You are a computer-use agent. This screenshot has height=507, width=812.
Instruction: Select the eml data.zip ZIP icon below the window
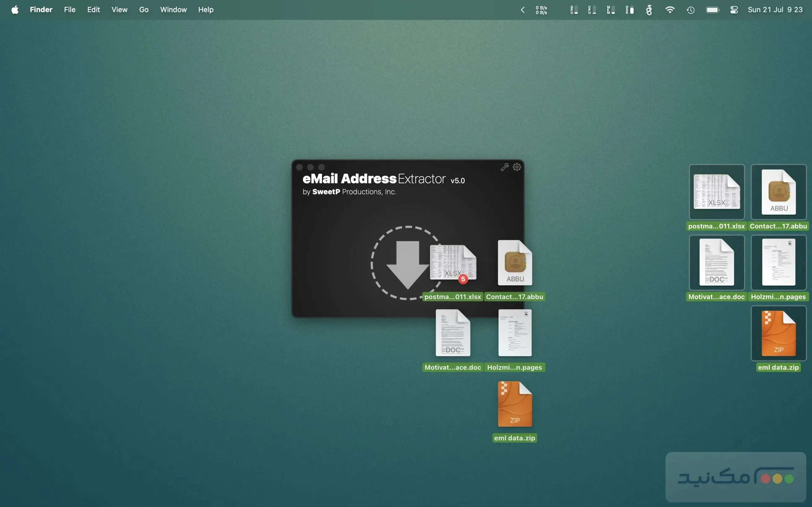point(515,404)
